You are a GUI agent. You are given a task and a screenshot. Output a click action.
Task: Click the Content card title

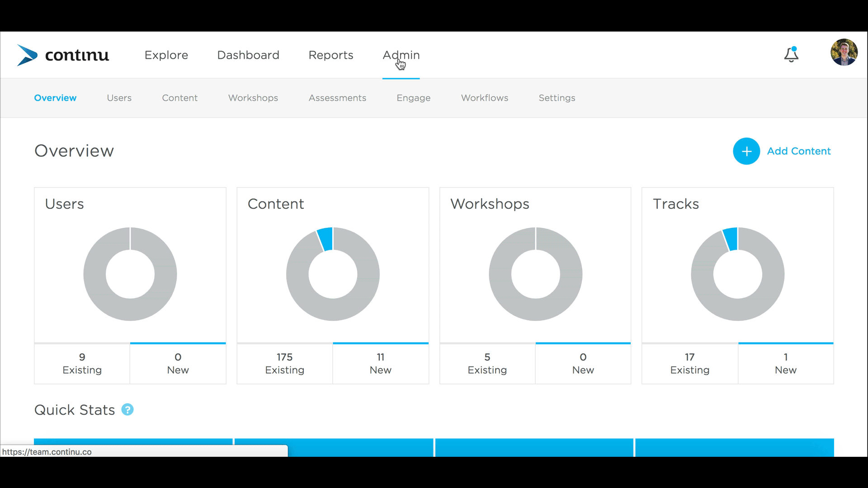coord(276,204)
